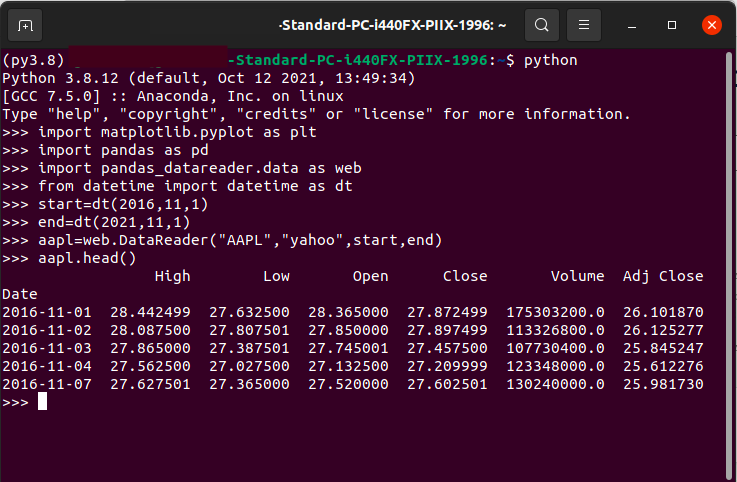Click the Adj Close column header
This screenshot has width=737, height=482.
tap(663, 276)
